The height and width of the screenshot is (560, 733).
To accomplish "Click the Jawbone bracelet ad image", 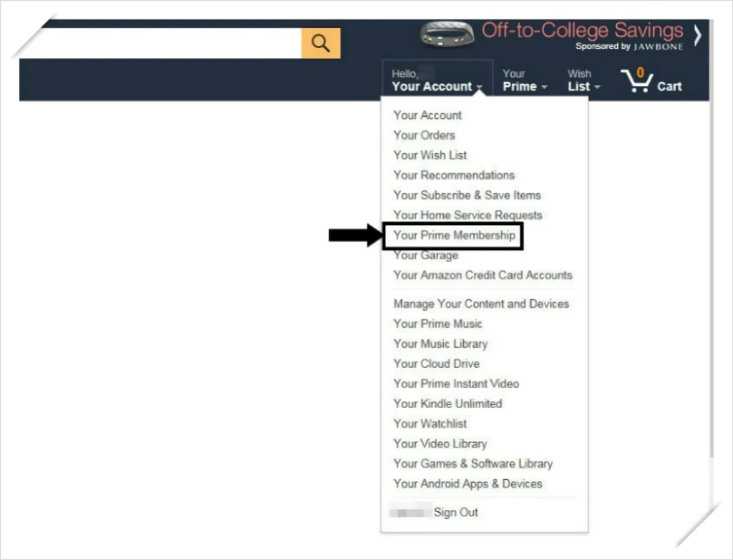I will coord(447,34).
